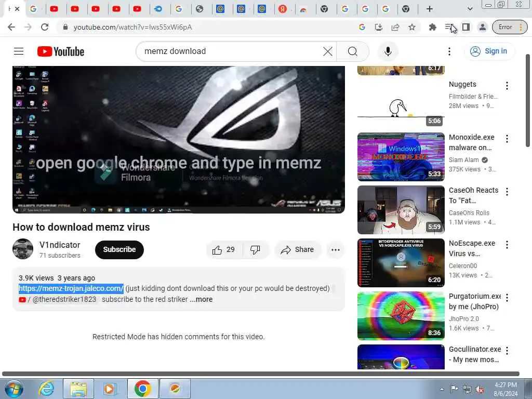
Task: Open Purgatorium.exe video thumbnail
Action: coord(401,315)
